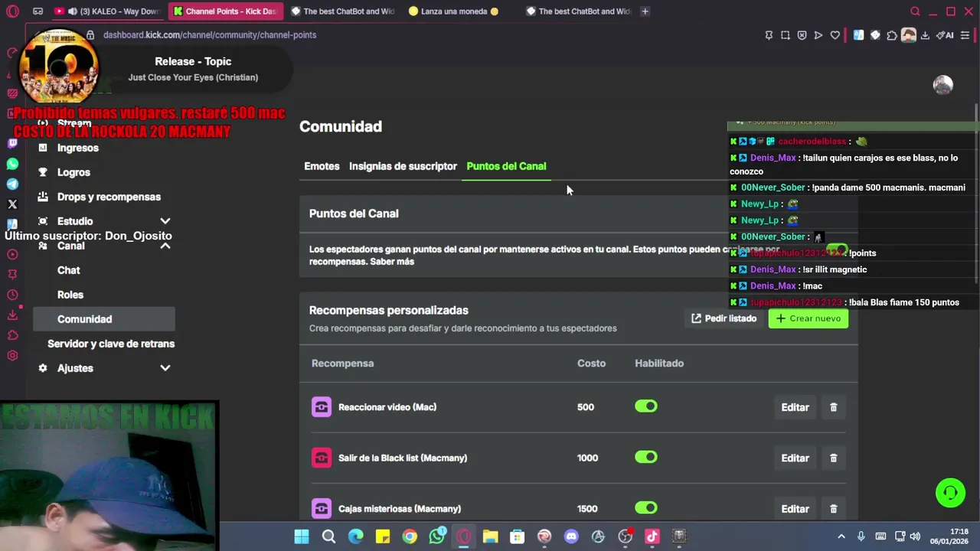Click the 1500 cost of Cajas misteriosas
Screen dimensions: 980x551
(x=588, y=509)
